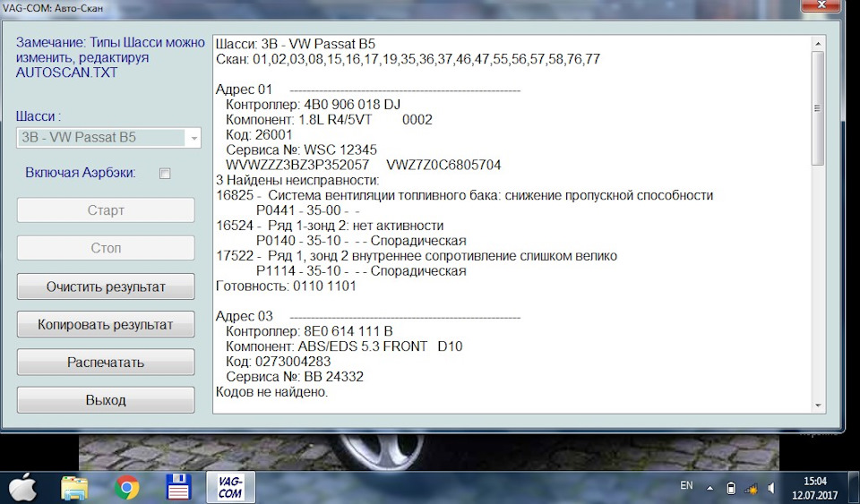860x504 pixels.
Task: Click the AUTOSCAN.TXT note text
Action: click(x=66, y=73)
